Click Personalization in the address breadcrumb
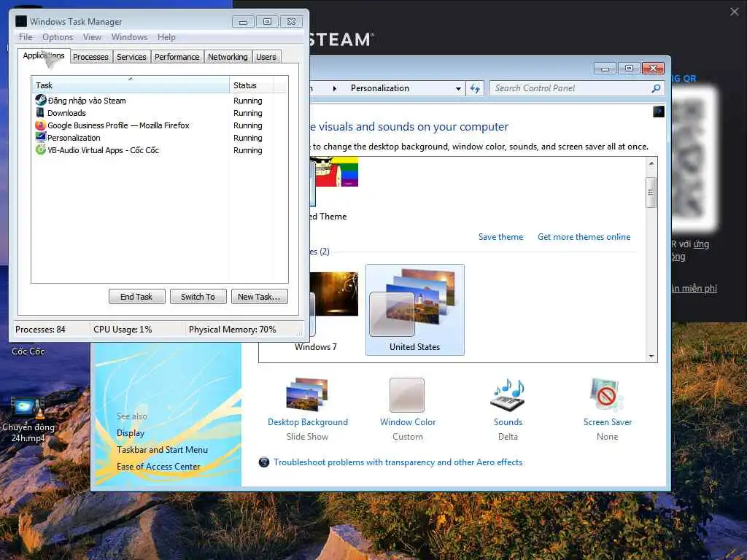 coord(379,88)
